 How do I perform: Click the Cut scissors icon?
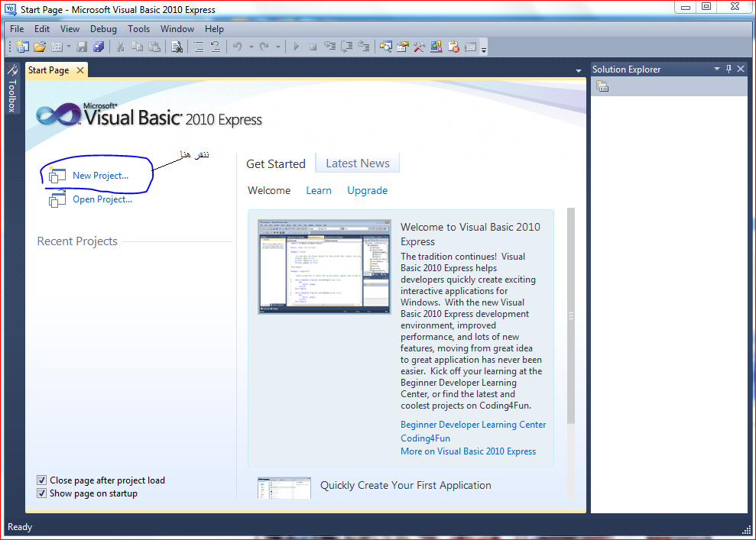pyautogui.click(x=121, y=47)
